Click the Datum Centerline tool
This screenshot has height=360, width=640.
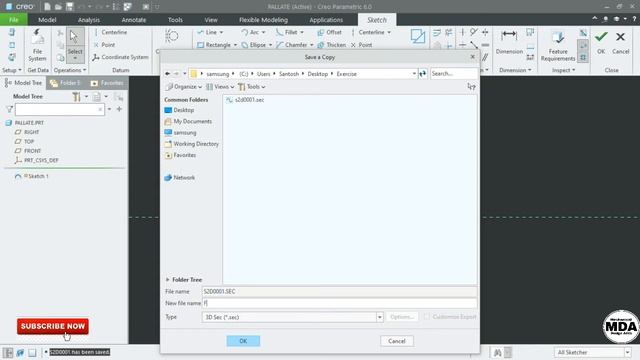coord(110,32)
